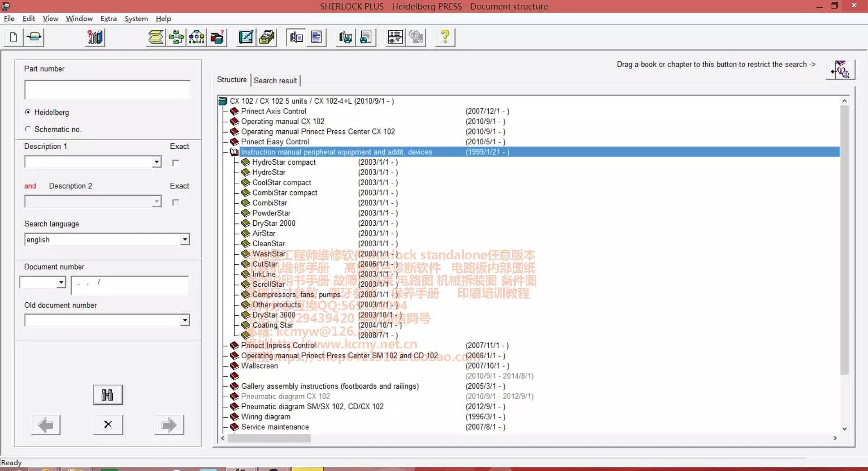The image size is (868, 471).
Task: Open the File menu
Action: (x=9, y=19)
